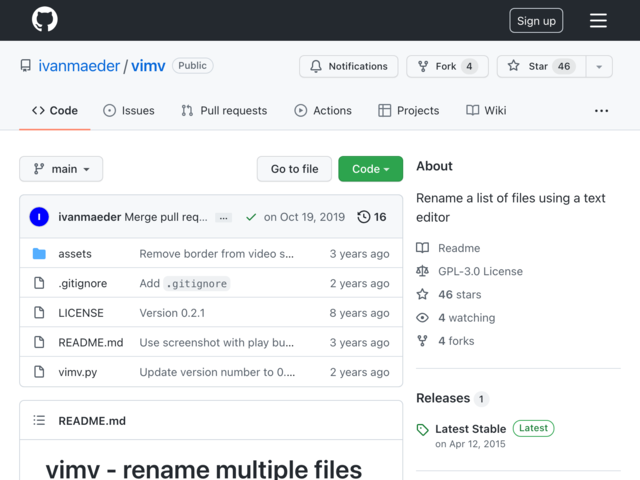Image resolution: width=640 pixels, height=480 pixels.
Task: Open Remove border from video commit message
Action: point(217,253)
